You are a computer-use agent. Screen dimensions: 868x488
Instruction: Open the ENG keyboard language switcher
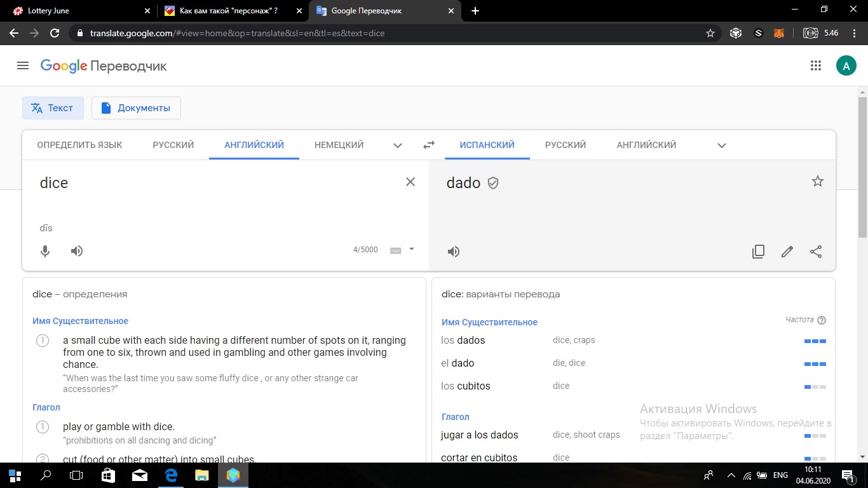780,475
